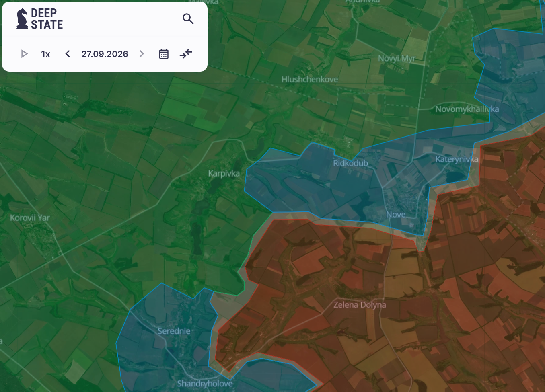Click the Ridkodub map label
This screenshot has height=392, width=545.
[x=350, y=163]
